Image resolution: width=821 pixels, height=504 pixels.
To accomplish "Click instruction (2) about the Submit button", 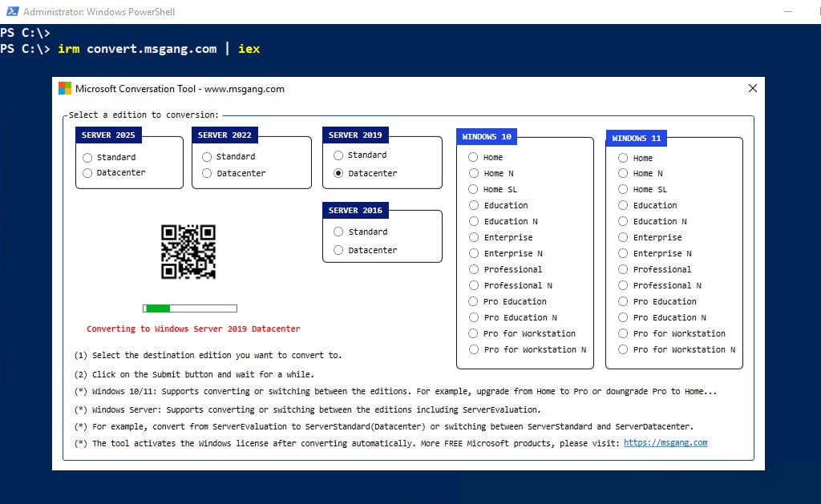I will pyautogui.click(x=194, y=375).
